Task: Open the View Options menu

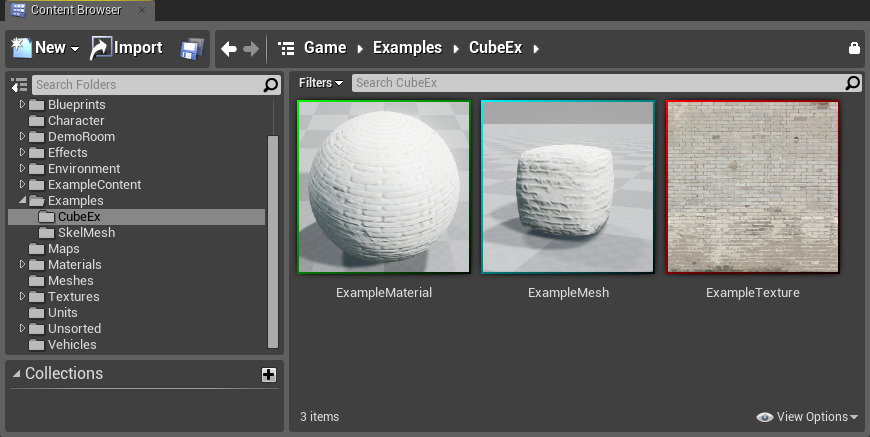Action: click(808, 417)
